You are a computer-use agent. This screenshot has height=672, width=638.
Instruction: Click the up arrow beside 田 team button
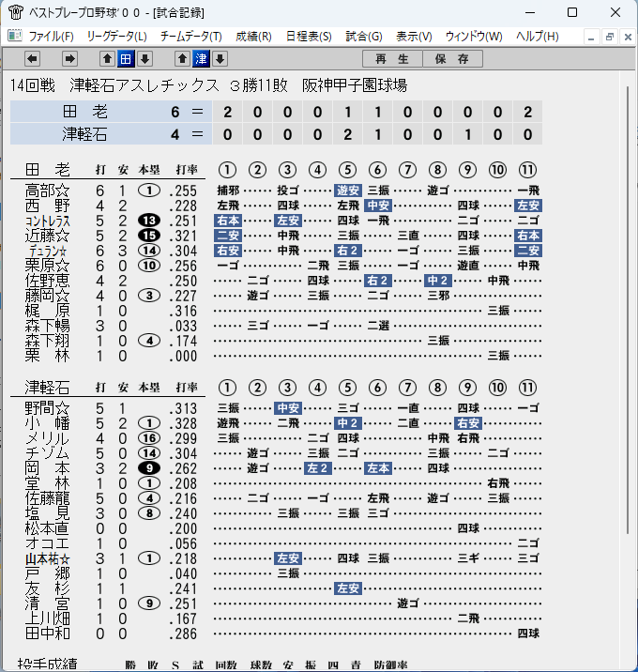click(107, 59)
